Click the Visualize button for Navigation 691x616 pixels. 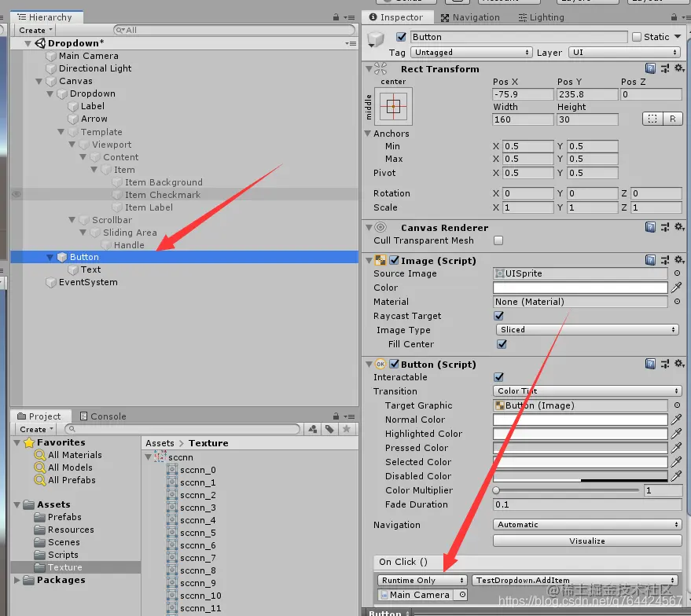point(586,541)
